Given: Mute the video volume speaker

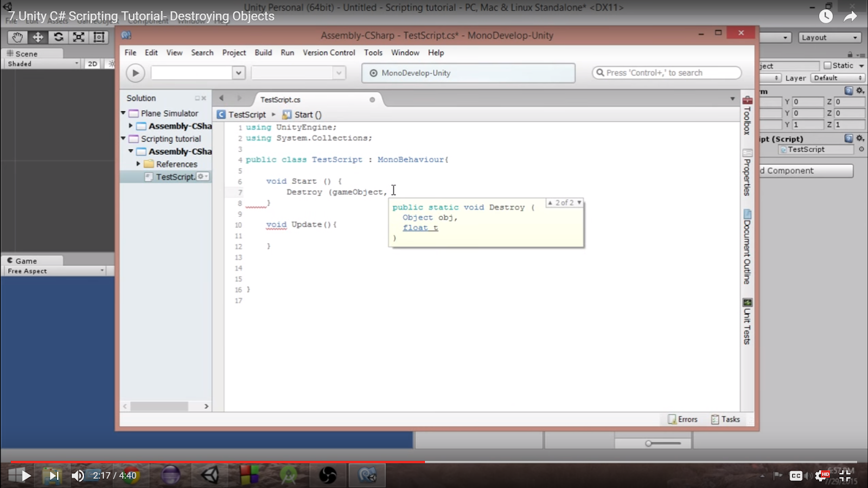Looking at the screenshot, I should (78, 476).
